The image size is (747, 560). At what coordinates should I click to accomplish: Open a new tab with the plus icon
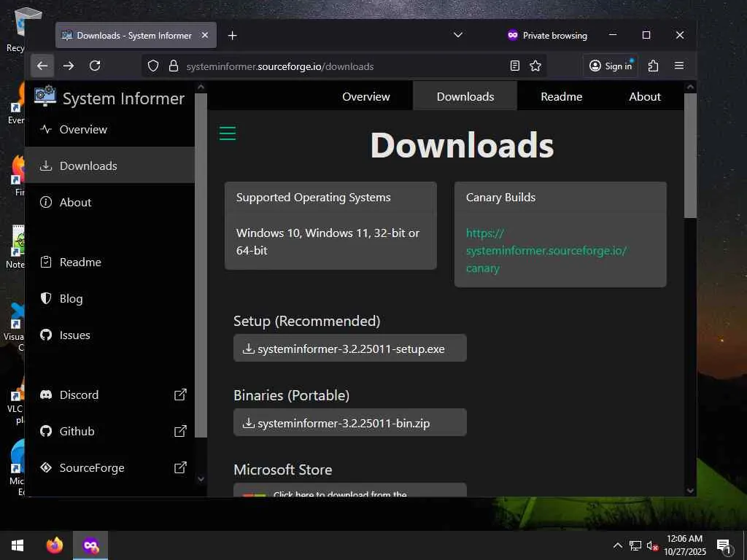pyautogui.click(x=233, y=36)
